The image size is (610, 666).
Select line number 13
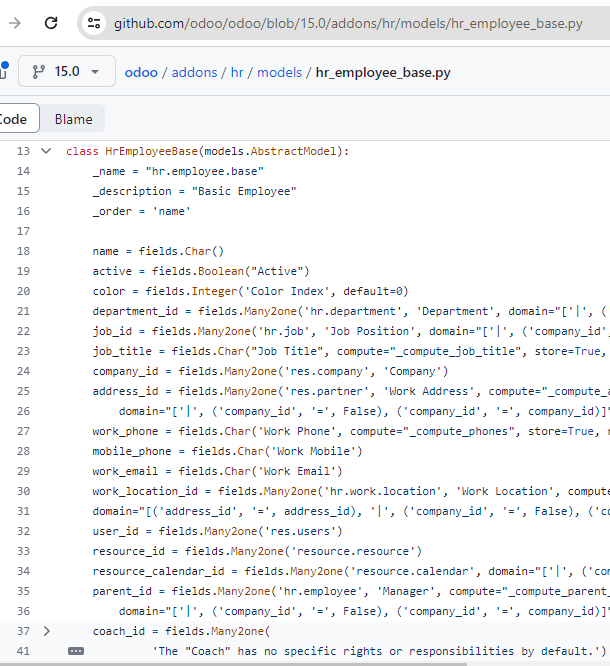pos(23,151)
